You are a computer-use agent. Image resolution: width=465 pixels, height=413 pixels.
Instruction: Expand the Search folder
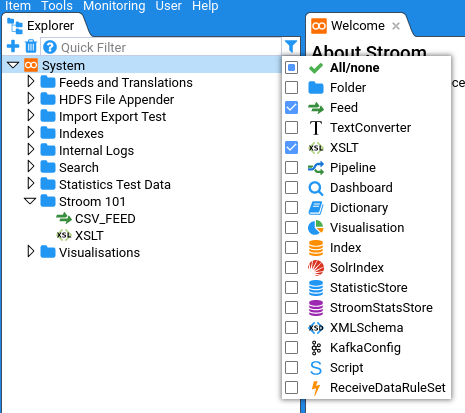point(31,167)
